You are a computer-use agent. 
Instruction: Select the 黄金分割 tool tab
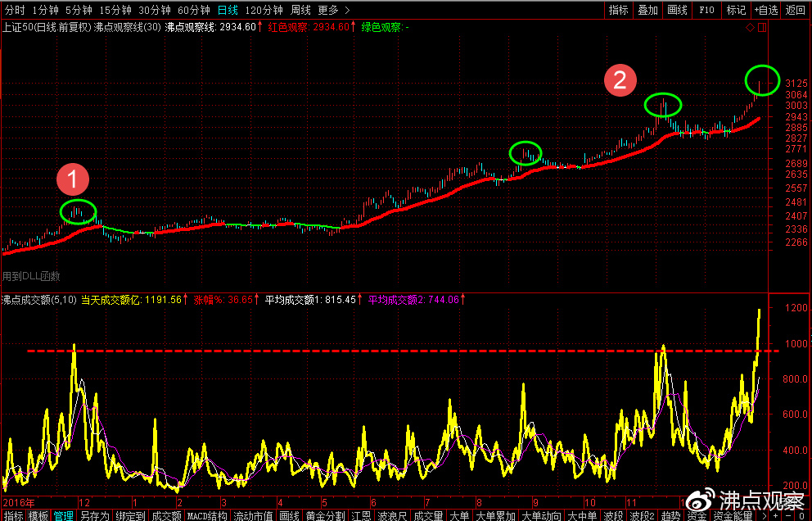[x=325, y=516]
